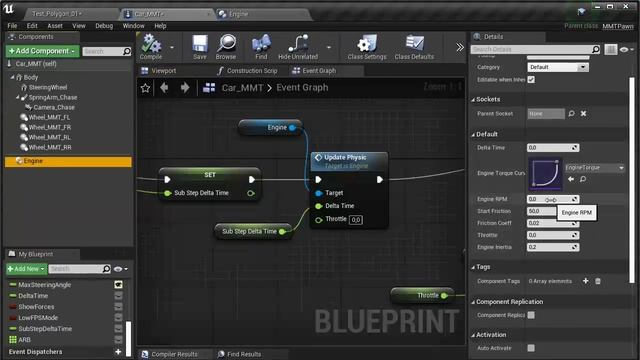Toggle Hide Unrelated nodes
Screen dimensions: 640x360
pyautogui.click(x=298, y=47)
